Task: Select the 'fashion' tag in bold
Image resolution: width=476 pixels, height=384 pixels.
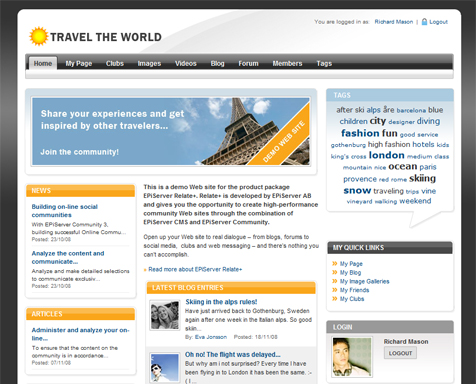Action: coord(360,133)
